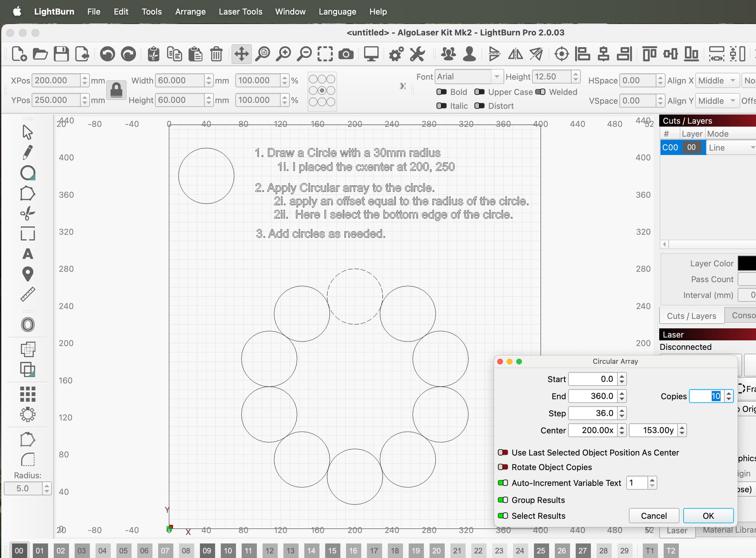The width and height of the screenshot is (756, 558).
Task: Toggle Use Last Selected Object Position As Center
Action: coord(503,452)
